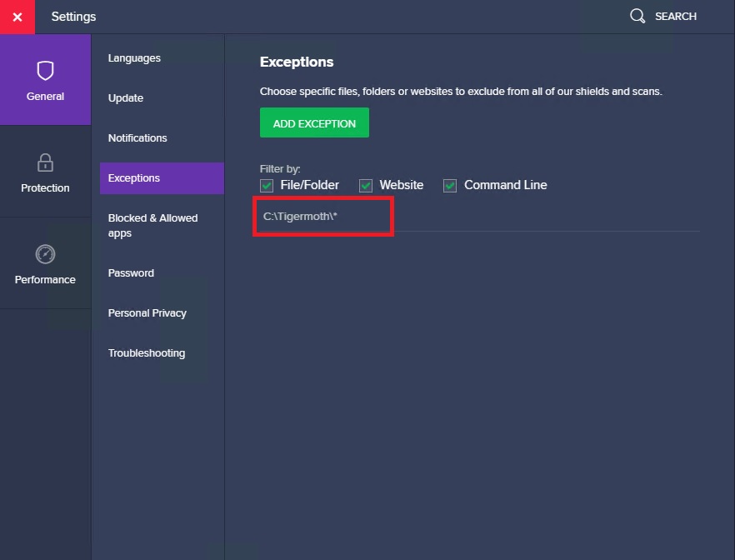Open the Password settings page

131,272
